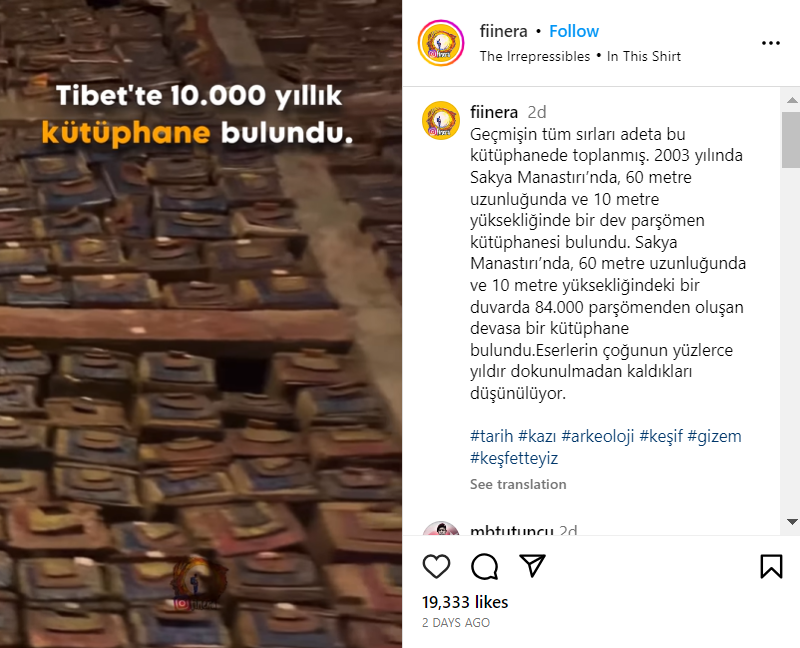The width and height of the screenshot is (800, 648).
Task: Open the #gizem hashtag
Action: [714, 436]
